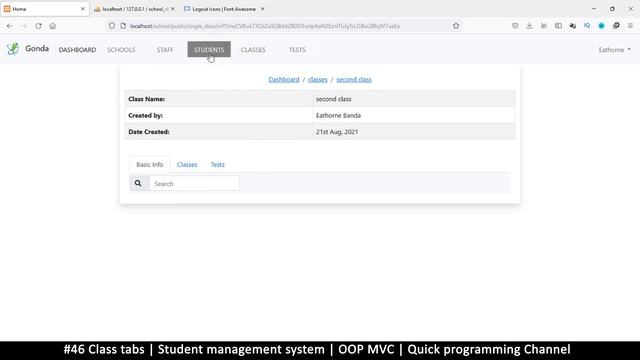
Task: Click the 'Created by:' label cell
Action: tap(218, 116)
